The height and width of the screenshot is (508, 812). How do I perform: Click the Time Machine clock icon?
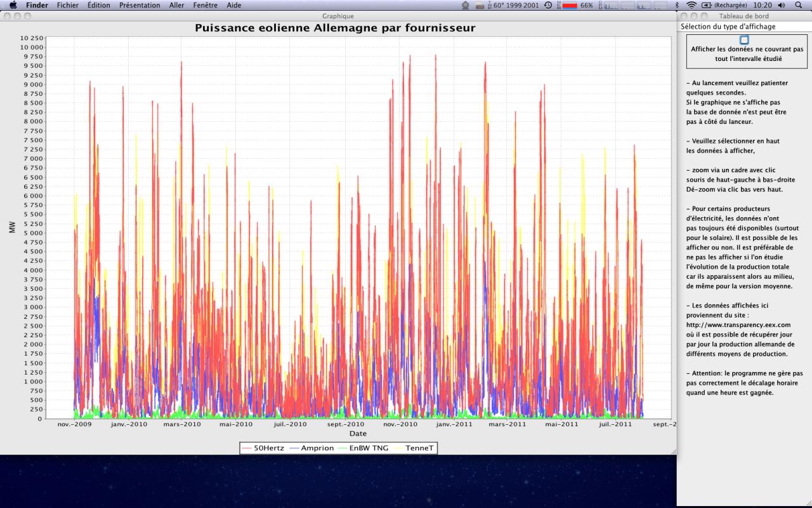click(x=548, y=5)
